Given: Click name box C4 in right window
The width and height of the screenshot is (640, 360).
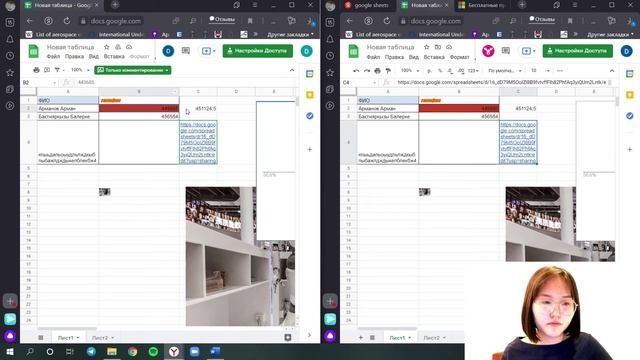Looking at the screenshot, I should click(x=359, y=82).
